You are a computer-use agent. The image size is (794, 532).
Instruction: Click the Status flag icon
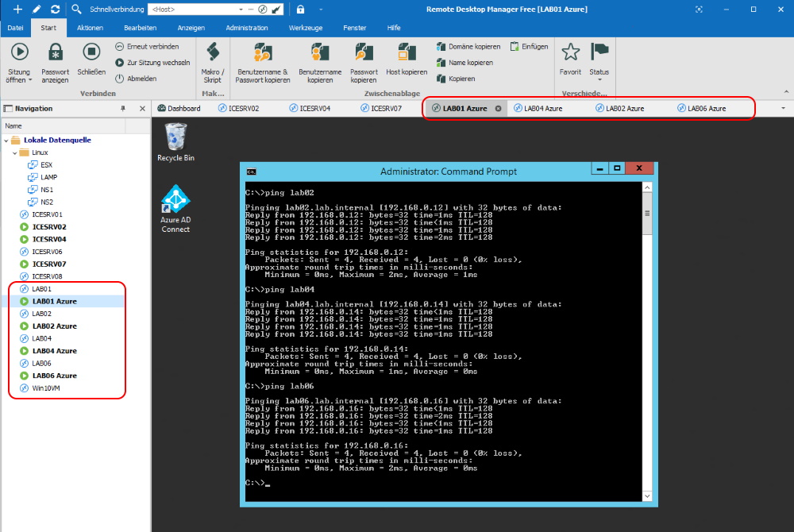click(x=599, y=52)
